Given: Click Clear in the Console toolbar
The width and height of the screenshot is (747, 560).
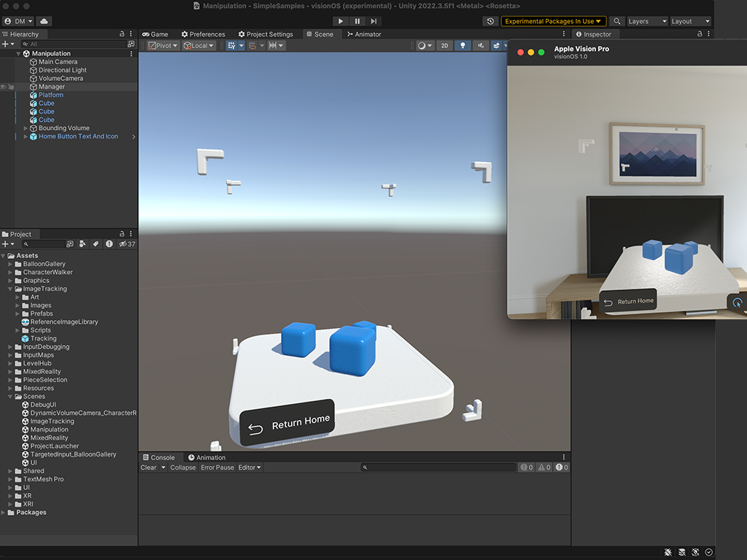Looking at the screenshot, I should pos(150,467).
